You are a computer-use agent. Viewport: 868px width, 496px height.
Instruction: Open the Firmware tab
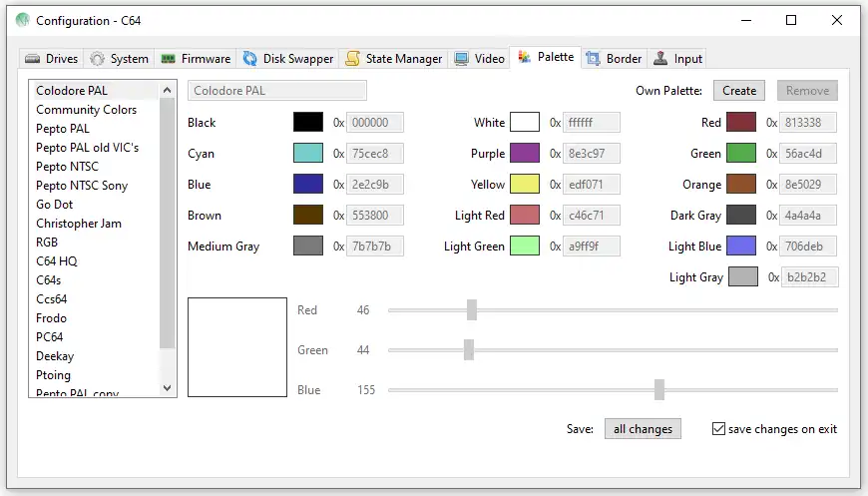point(196,59)
